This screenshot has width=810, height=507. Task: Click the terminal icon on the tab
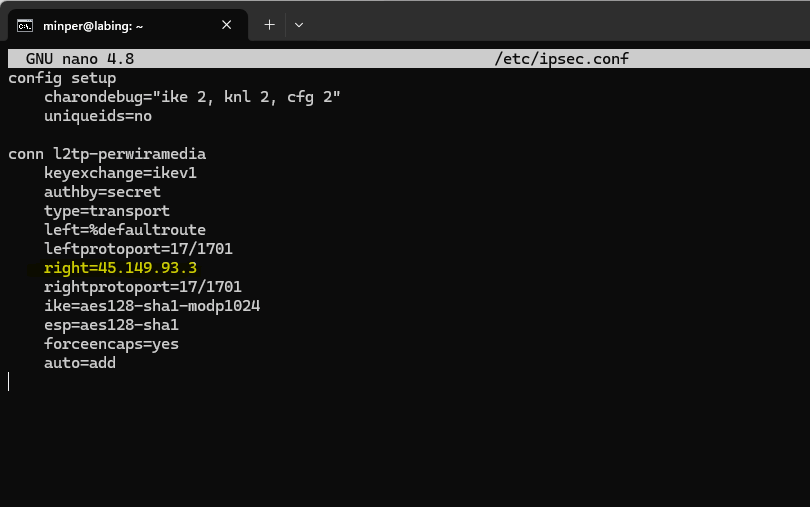[x=24, y=25]
